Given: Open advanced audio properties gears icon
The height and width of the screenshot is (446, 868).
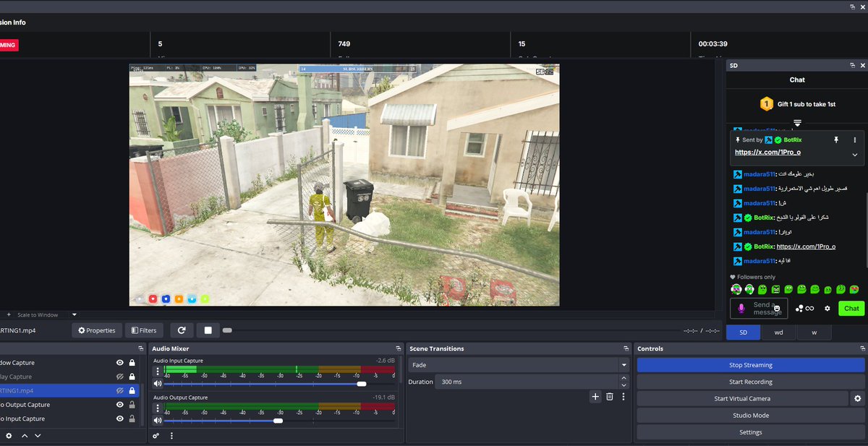Looking at the screenshot, I should tap(156, 436).
